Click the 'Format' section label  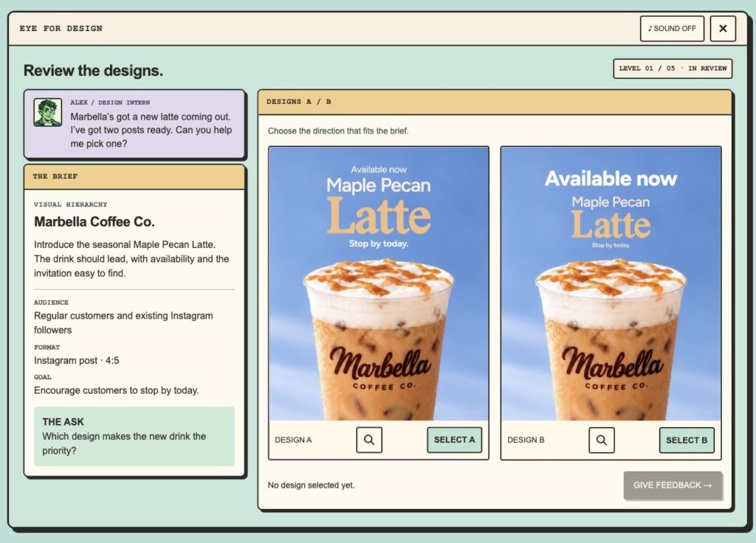(47, 347)
